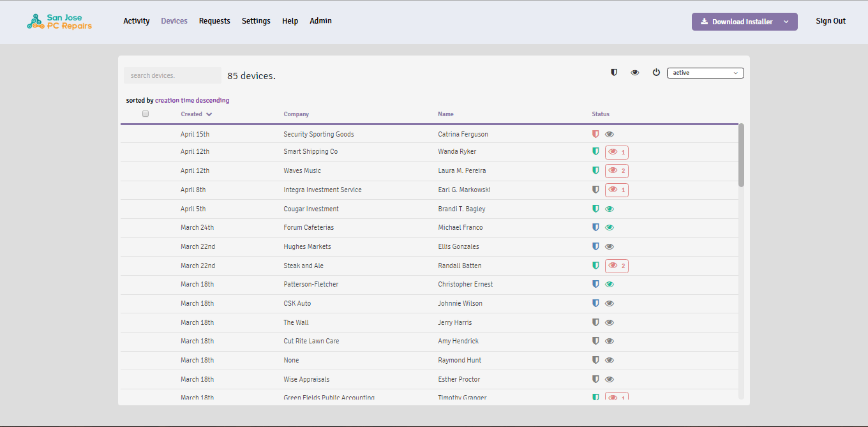Screen dimensions: 868x427
Task: Click the gray shield for Jerry Harris
Action: [x=595, y=322]
